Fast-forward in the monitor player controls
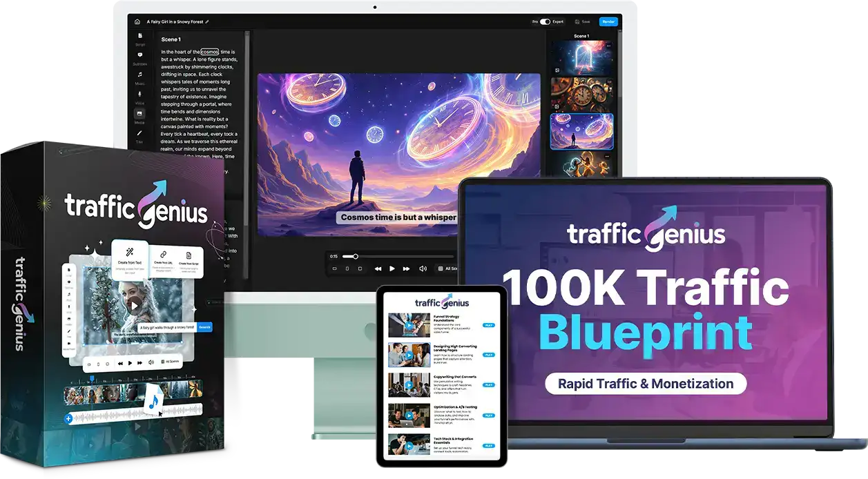The width and height of the screenshot is (868, 479). (407, 268)
